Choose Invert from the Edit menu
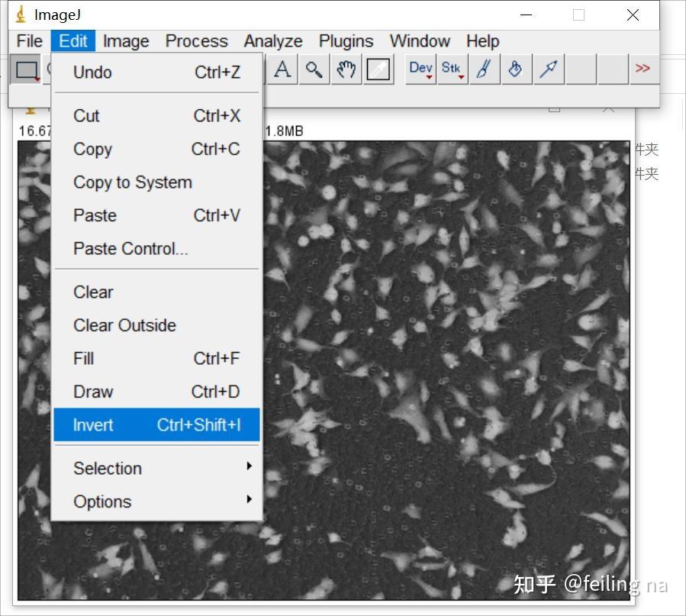 (92, 425)
